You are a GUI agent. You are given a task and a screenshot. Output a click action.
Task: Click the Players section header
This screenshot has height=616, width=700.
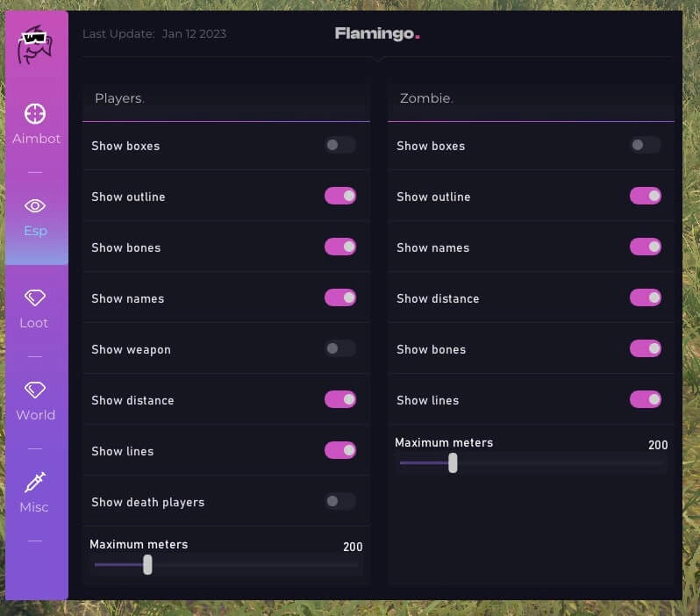pos(119,98)
